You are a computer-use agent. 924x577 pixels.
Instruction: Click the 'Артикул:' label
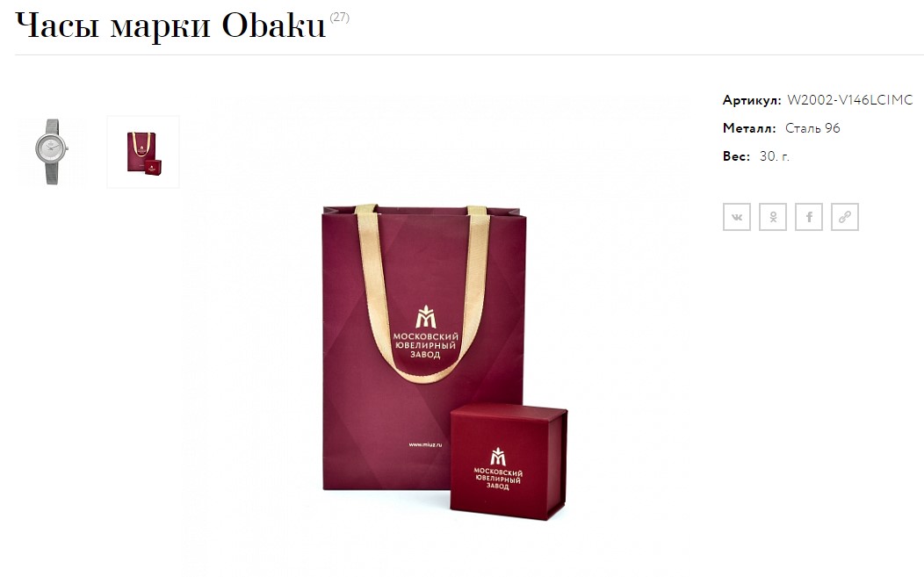[x=752, y=100]
